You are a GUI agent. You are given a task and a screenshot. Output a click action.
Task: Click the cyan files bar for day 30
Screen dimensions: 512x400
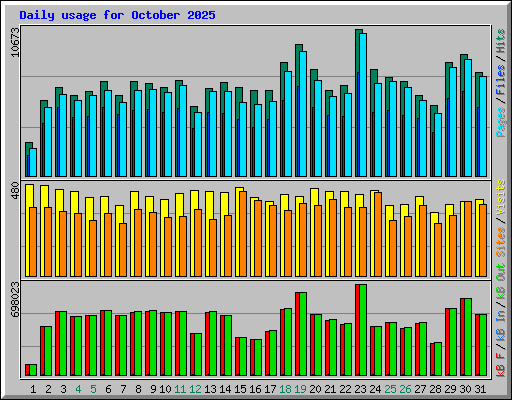[x=468, y=118]
